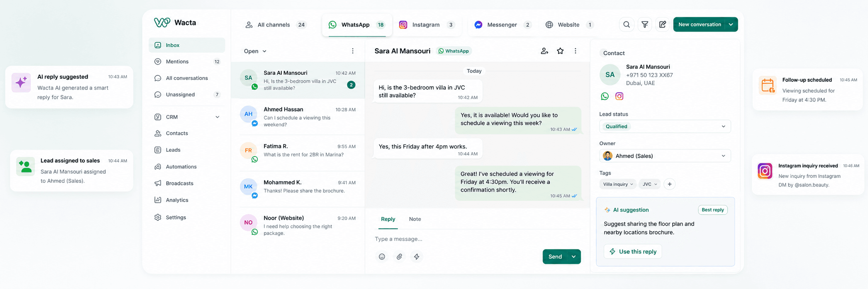Open chat header three-dot menu
Image resolution: width=868 pixels, height=289 pixels.
coord(575,51)
